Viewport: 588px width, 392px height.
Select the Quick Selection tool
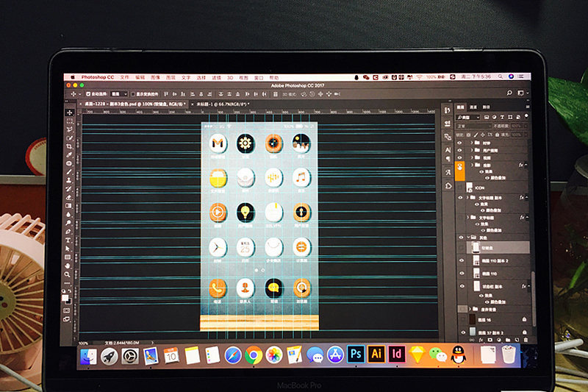(x=69, y=138)
